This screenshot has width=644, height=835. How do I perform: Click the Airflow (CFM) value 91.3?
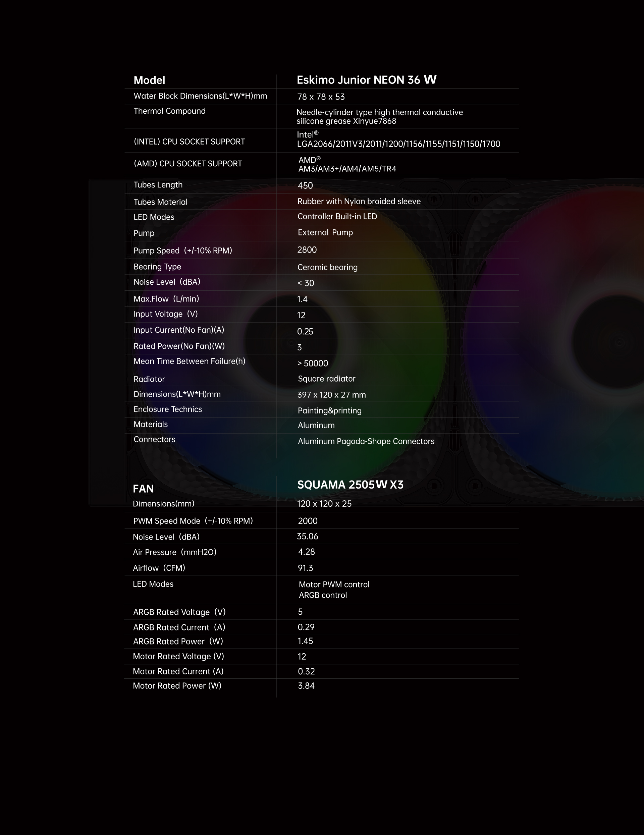tap(305, 568)
